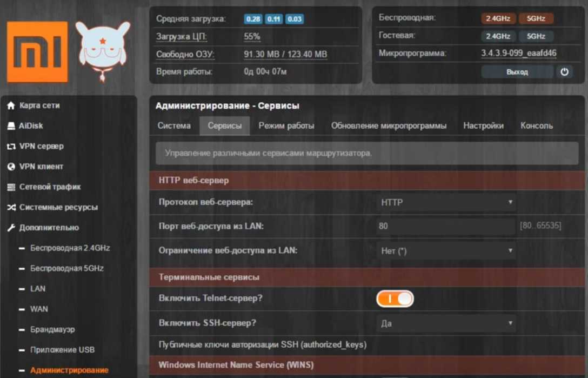
Task: Toggle the wireless 2.4GHz radio badge
Action: coord(498,18)
